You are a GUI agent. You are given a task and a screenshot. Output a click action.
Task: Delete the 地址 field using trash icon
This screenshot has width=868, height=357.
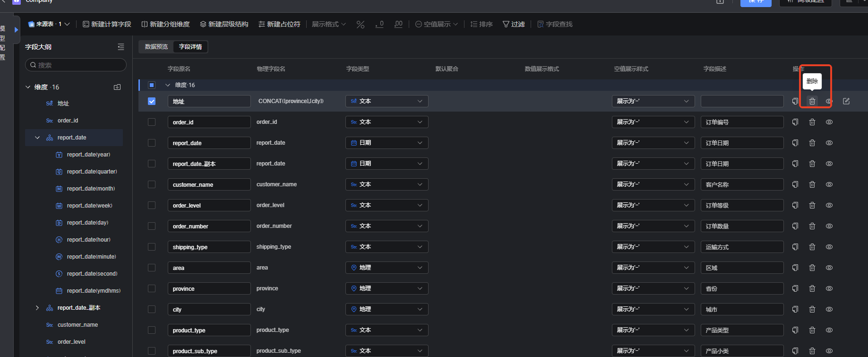[812, 101]
